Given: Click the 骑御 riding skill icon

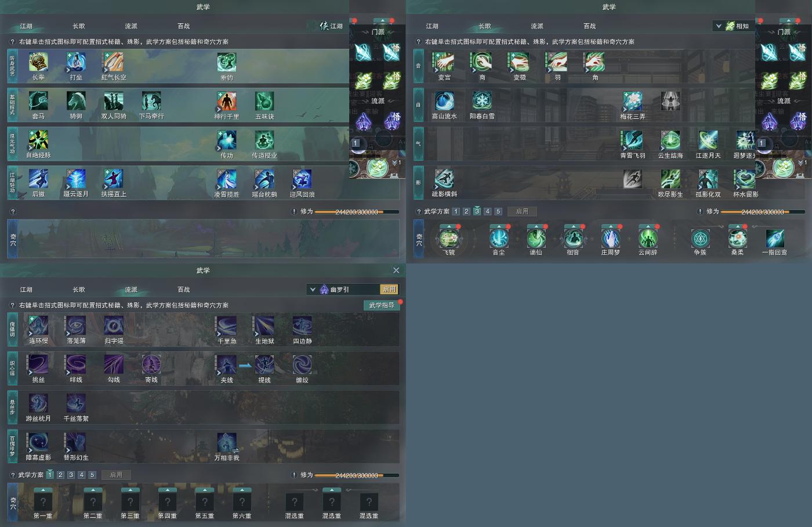Looking at the screenshot, I should click(76, 101).
